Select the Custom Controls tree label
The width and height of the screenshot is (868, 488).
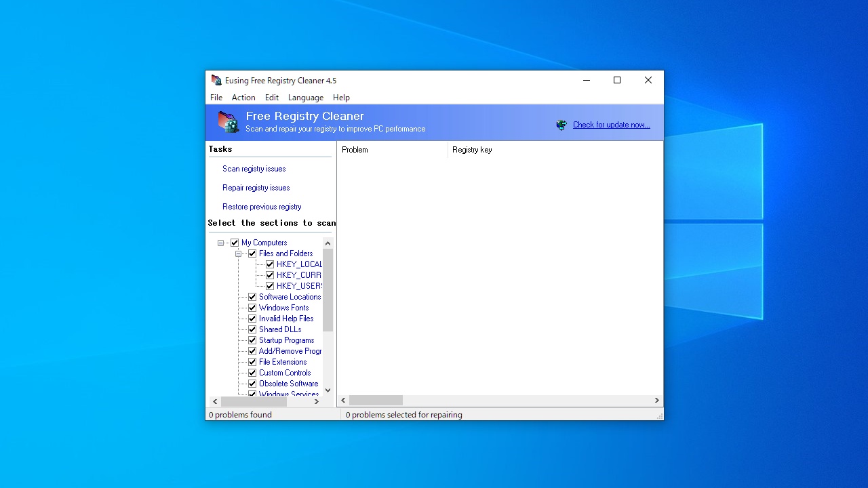coord(285,373)
